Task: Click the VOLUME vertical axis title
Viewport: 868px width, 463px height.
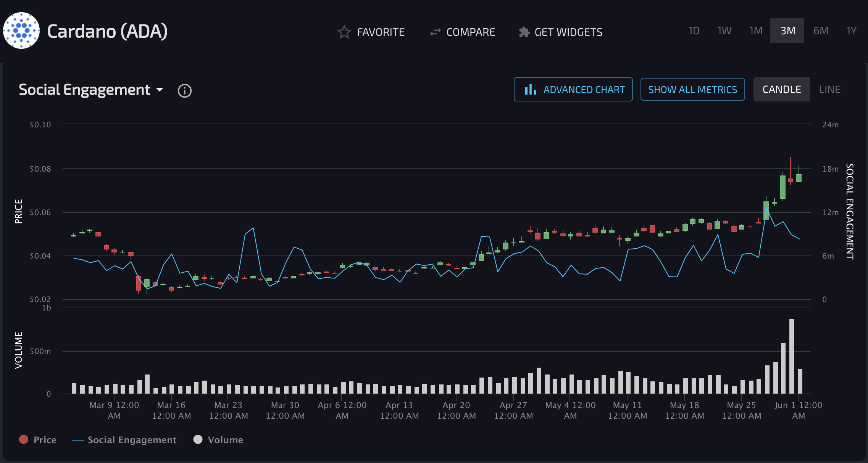Action: tap(18, 350)
